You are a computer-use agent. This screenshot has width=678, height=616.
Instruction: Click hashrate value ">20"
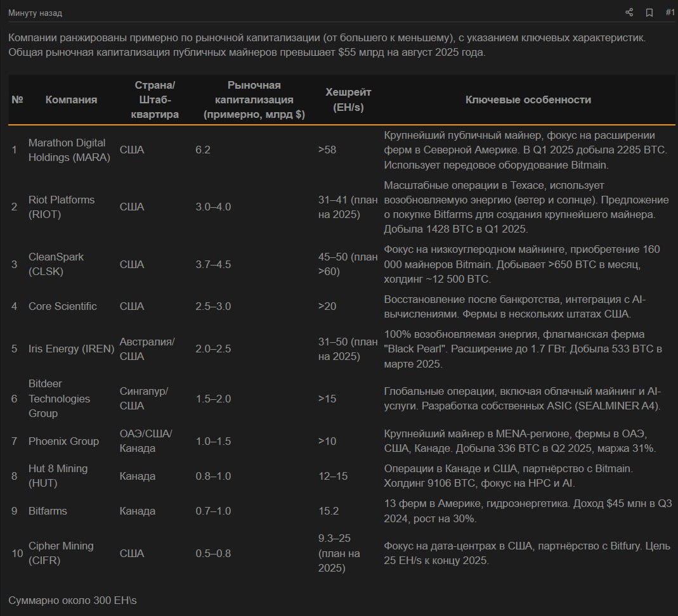[327, 306]
